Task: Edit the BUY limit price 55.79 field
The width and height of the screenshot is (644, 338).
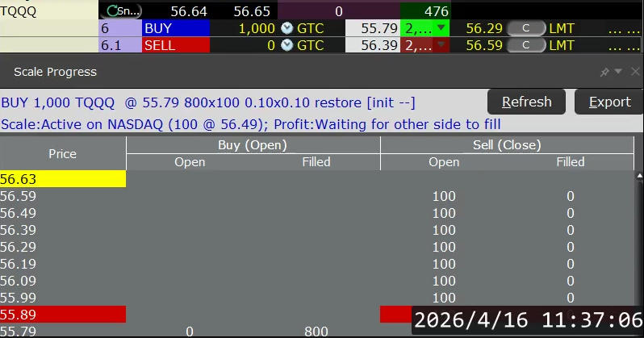Action: (371, 28)
